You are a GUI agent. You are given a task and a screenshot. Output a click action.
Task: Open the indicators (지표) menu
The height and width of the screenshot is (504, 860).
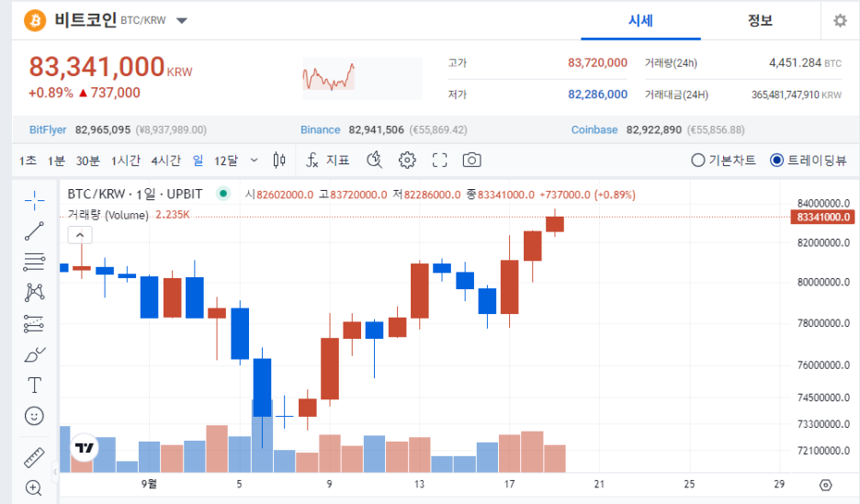(327, 160)
